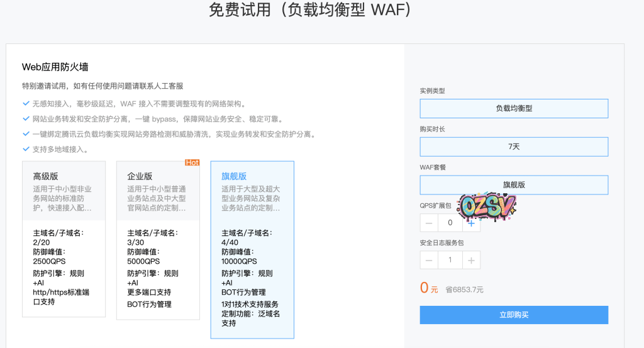Choose the 7天 purchase duration option

point(514,147)
